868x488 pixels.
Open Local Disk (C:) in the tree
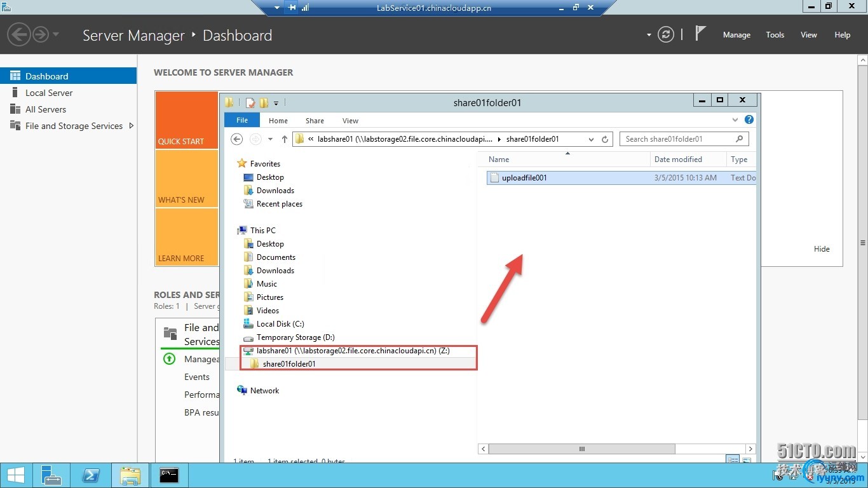tap(280, 324)
